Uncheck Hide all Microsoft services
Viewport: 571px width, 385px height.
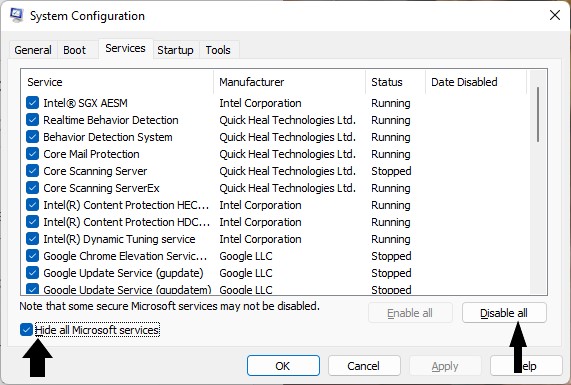pos(26,330)
